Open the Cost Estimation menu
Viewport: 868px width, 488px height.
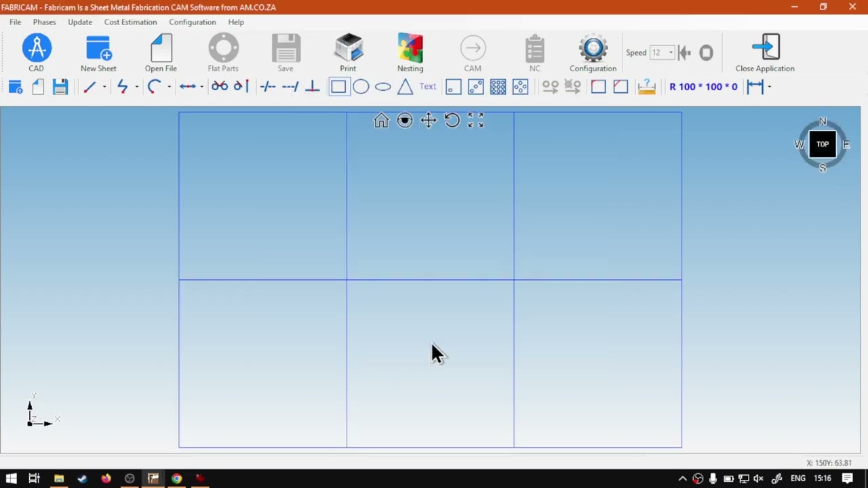[x=130, y=22]
